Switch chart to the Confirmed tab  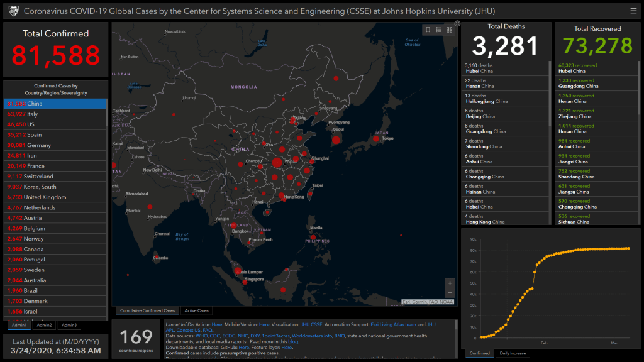tap(479, 353)
